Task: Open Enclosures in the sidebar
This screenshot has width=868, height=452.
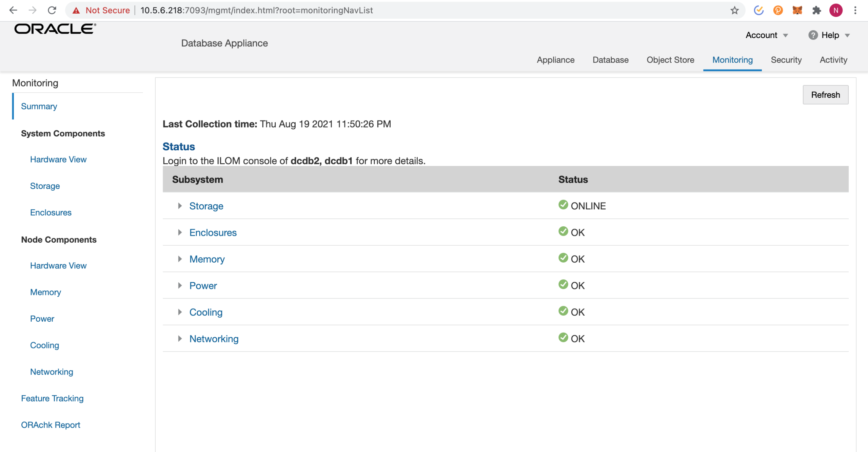Action: click(51, 212)
